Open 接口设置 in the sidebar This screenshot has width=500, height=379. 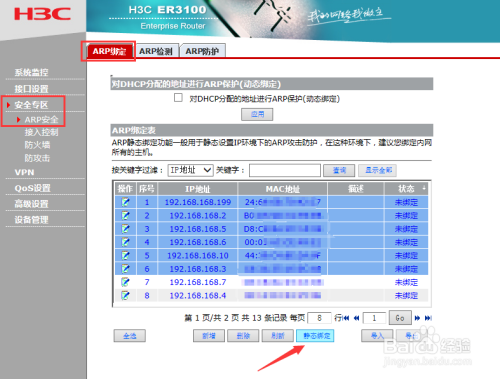[31, 89]
